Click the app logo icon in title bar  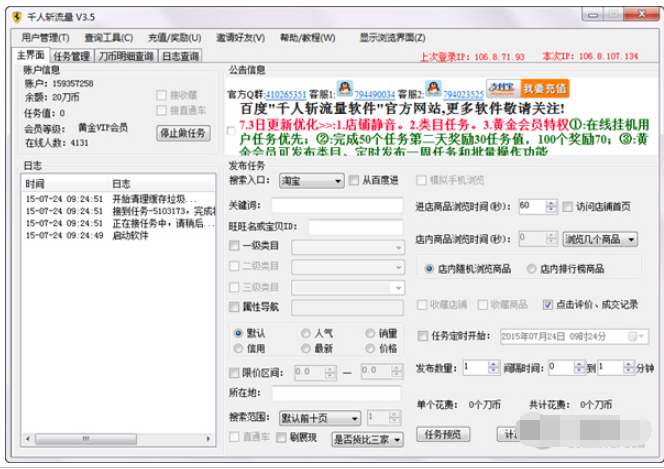click(15, 16)
